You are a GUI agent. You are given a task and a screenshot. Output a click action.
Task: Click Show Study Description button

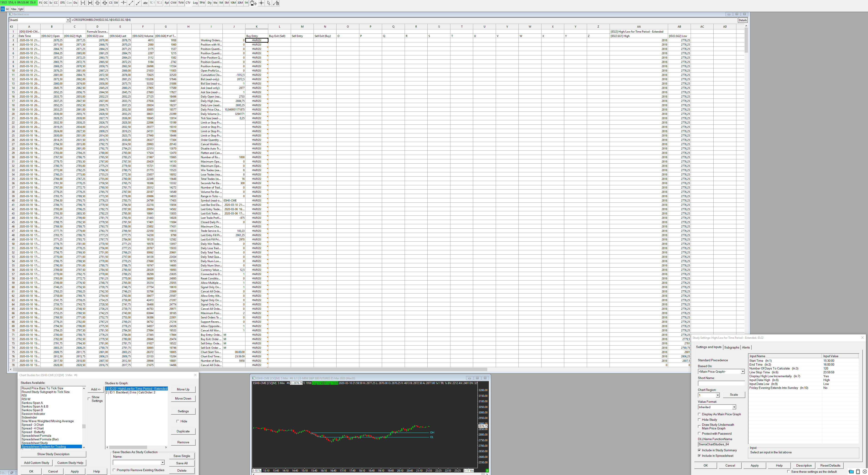pyautogui.click(x=53, y=454)
